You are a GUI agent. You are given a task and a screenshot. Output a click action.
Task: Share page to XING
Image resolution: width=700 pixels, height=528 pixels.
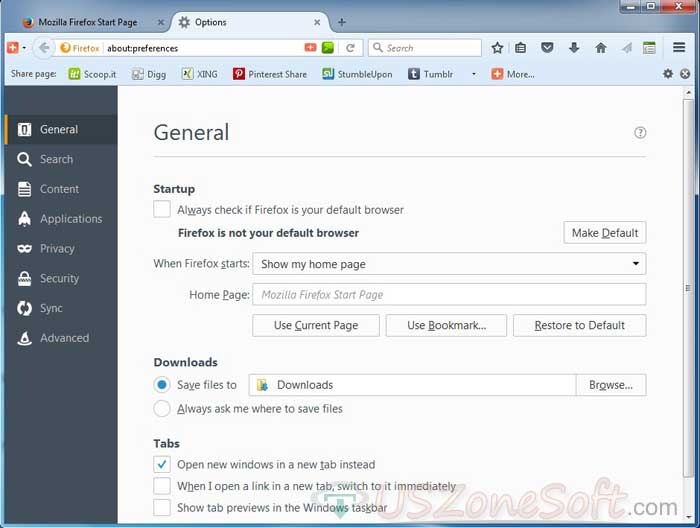200,74
